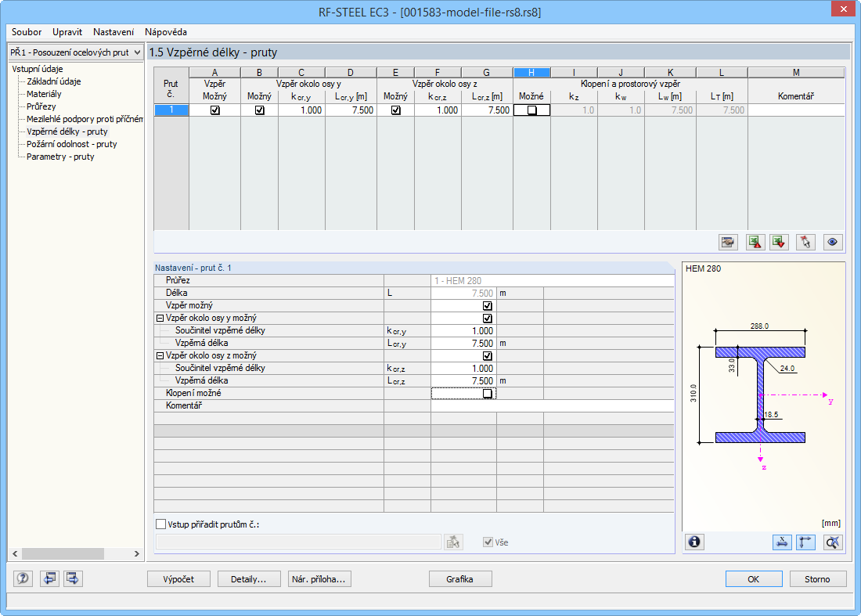Collapse 'Vzpěr okolo osy y možný' group
This screenshot has width=861, height=616.
coord(160,318)
